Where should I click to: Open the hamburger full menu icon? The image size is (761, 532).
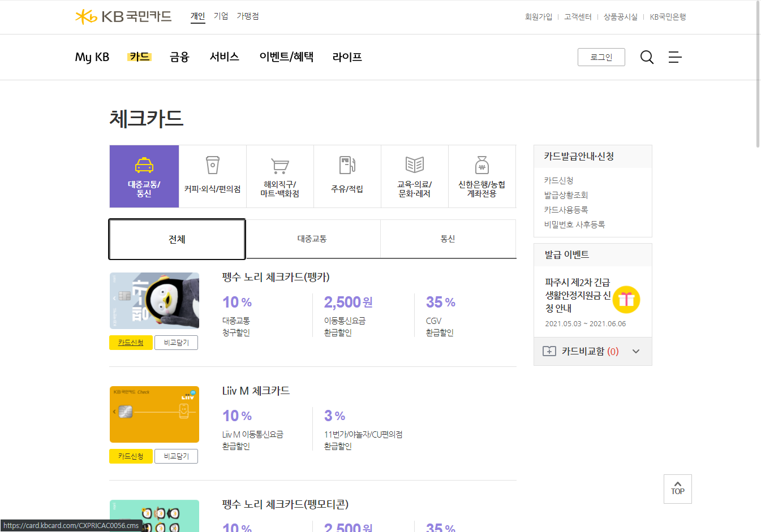(675, 57)
